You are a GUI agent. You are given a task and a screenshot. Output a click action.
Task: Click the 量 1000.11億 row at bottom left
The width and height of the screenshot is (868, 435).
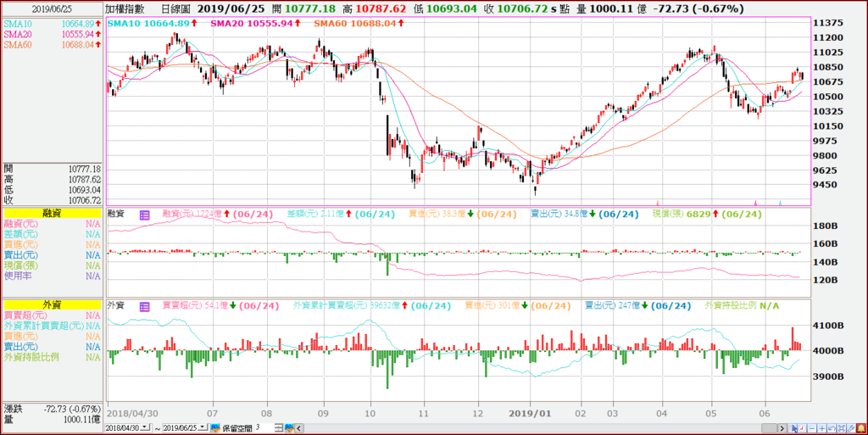click(52, 420)
